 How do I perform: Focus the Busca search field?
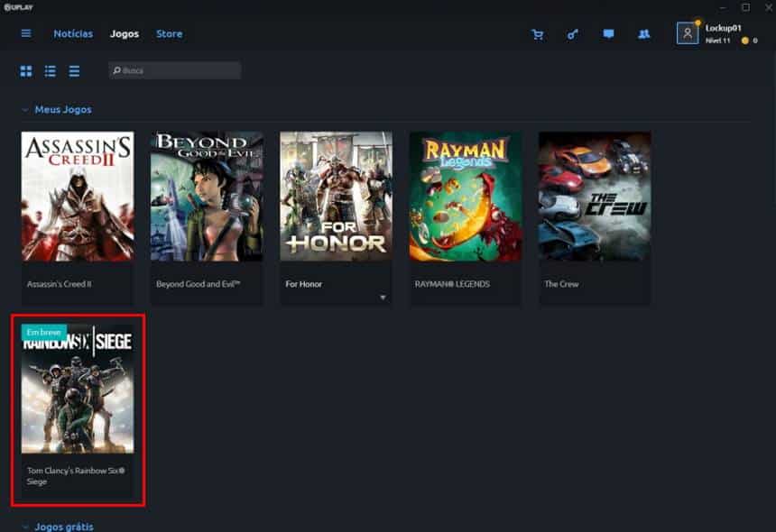(175, 70)
